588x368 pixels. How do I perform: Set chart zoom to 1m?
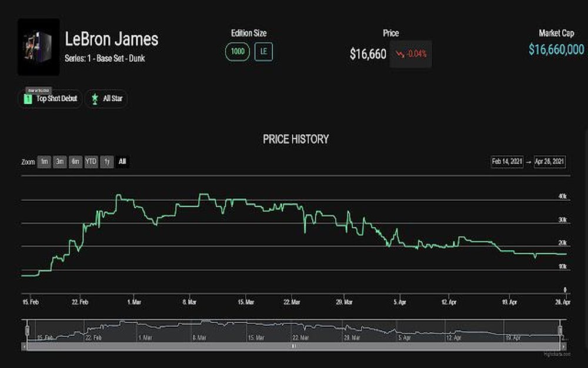click(44, 162)
